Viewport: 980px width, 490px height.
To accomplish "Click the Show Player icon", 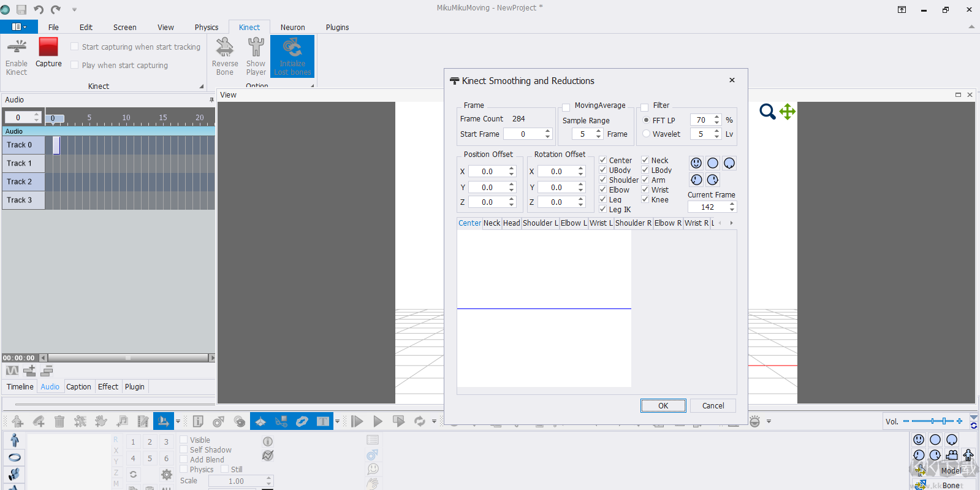I will pos(256,48).
